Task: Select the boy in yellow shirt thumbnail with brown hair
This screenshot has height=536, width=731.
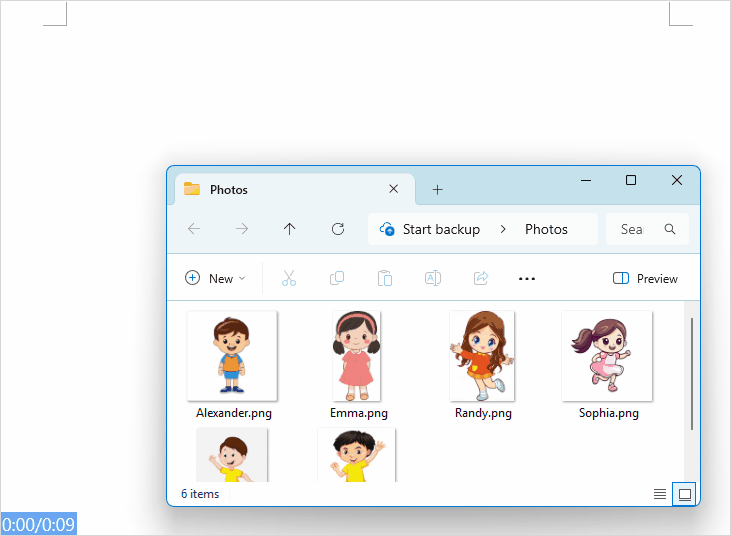Action: [x=232, y=455]
